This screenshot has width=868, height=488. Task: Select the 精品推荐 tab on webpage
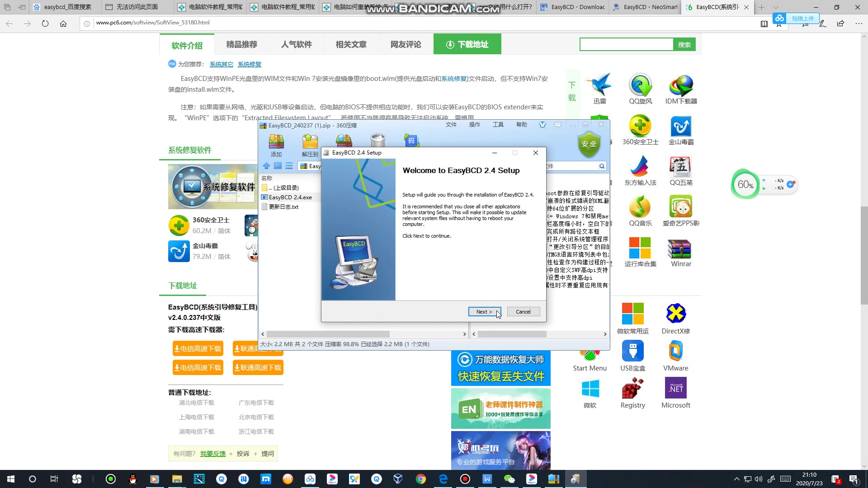[242, 44]
